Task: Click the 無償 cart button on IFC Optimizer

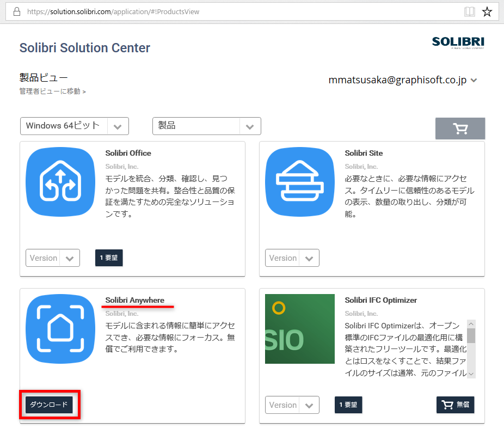Action: tap(456, 405)
